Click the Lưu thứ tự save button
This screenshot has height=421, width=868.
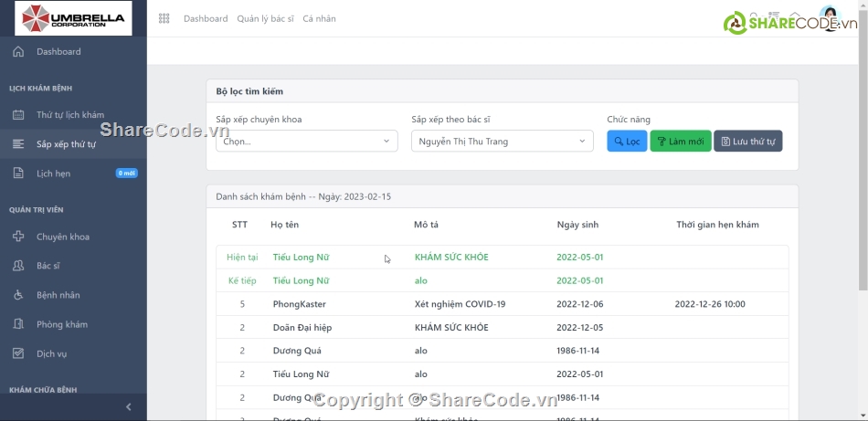(x=747, y=142)
